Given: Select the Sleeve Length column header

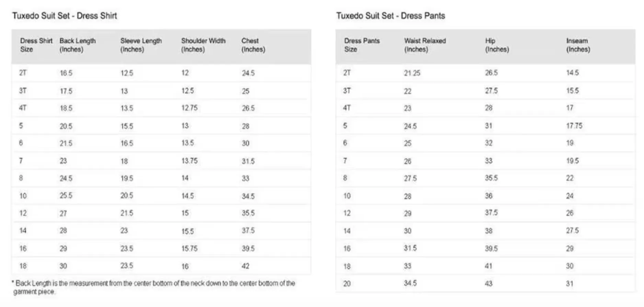Looking at the screenshot, I should 141,45.
